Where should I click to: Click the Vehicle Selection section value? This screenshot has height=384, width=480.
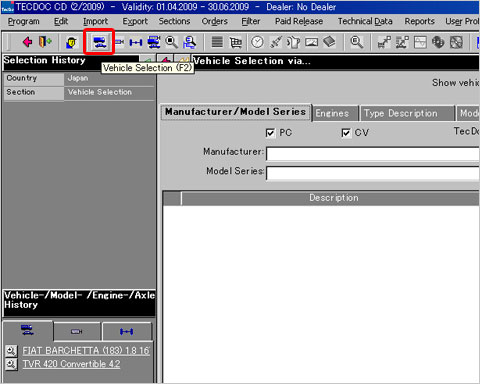pos(100,92)
